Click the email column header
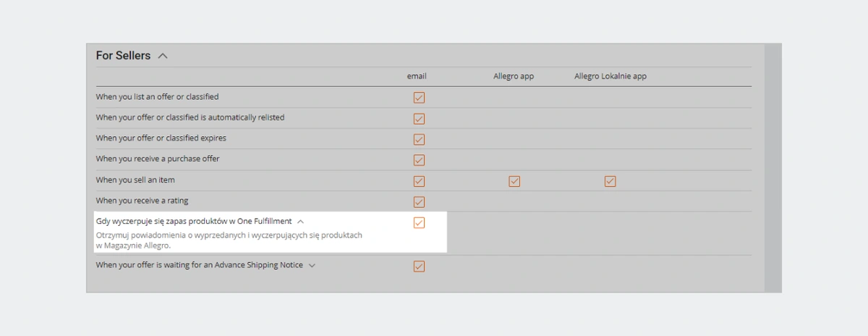868x336 pixels. [417, 76]
